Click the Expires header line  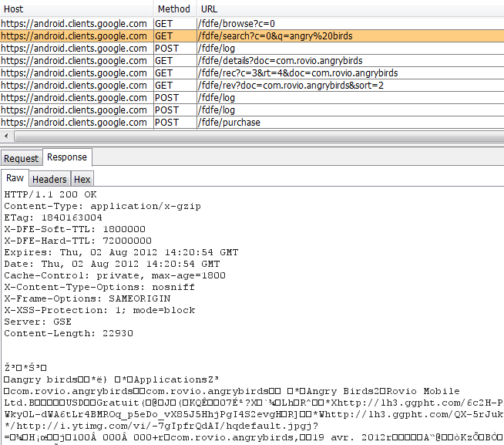(x=121, y=253)
